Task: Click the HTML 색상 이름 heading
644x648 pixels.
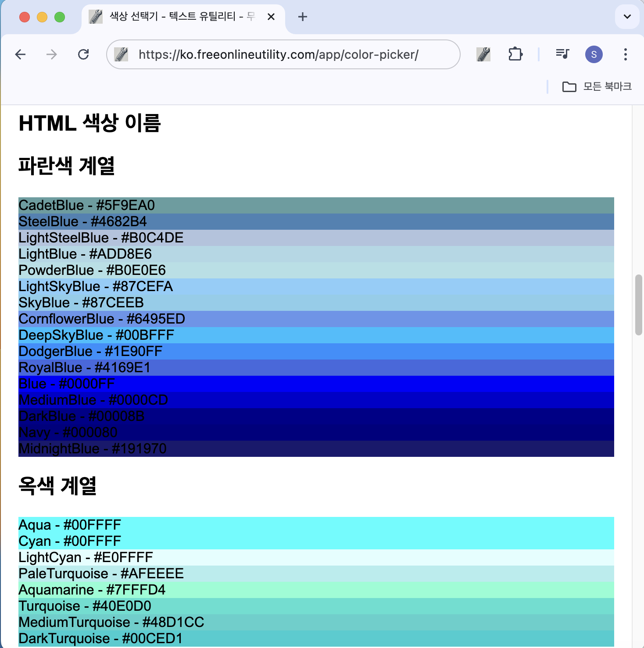Action: point(90,123)
